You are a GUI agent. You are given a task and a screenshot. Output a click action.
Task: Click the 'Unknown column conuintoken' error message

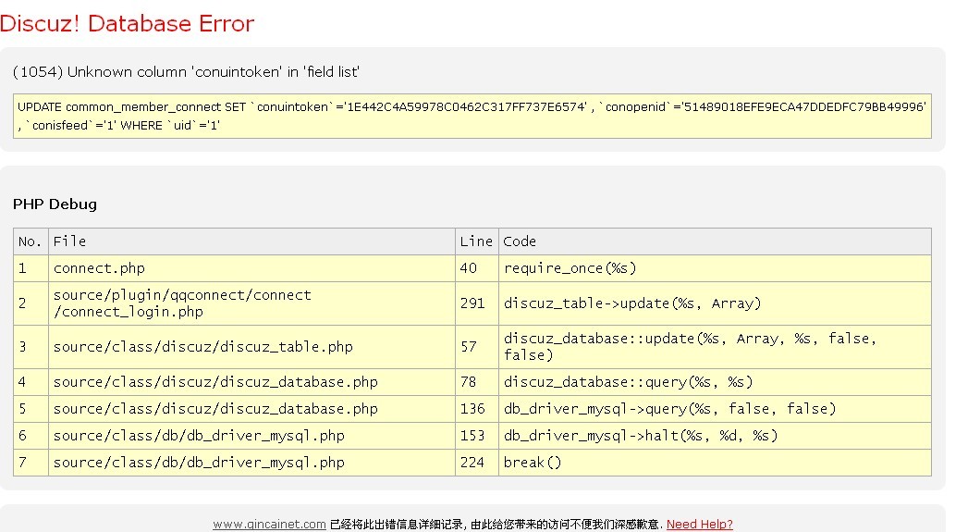click(186, 72)
